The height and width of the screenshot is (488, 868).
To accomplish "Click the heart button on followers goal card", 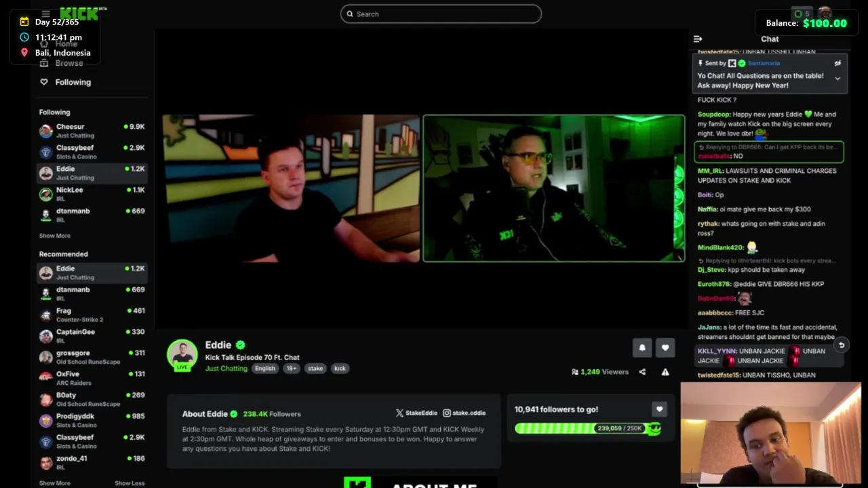I will tap(659, 409).
